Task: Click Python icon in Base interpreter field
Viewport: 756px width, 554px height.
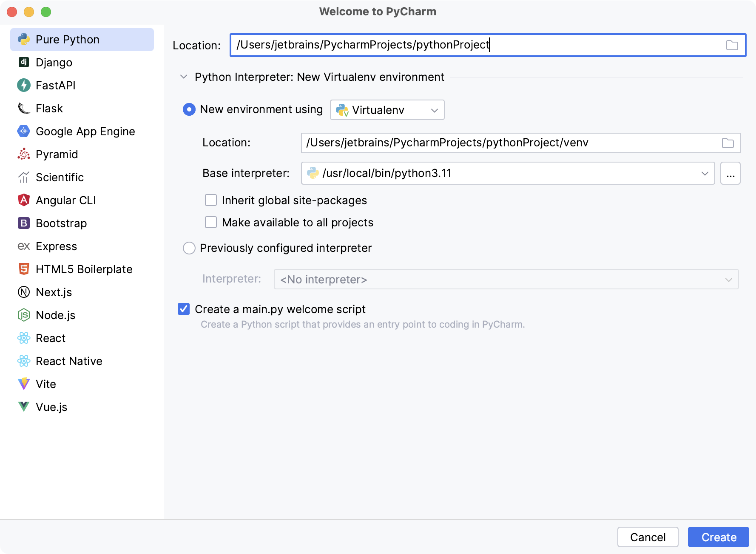Action: (x=313, y=173)
